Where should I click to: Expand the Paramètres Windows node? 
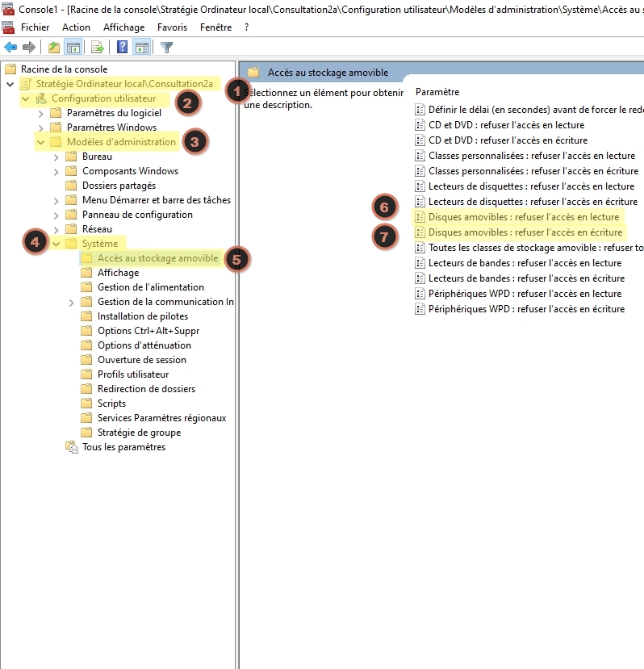41,128
